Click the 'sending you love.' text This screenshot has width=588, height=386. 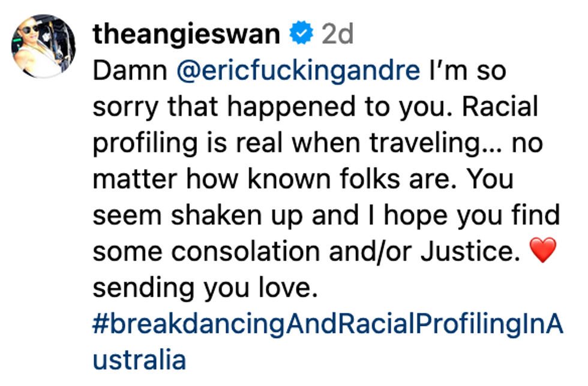click(x=204, y=288)
